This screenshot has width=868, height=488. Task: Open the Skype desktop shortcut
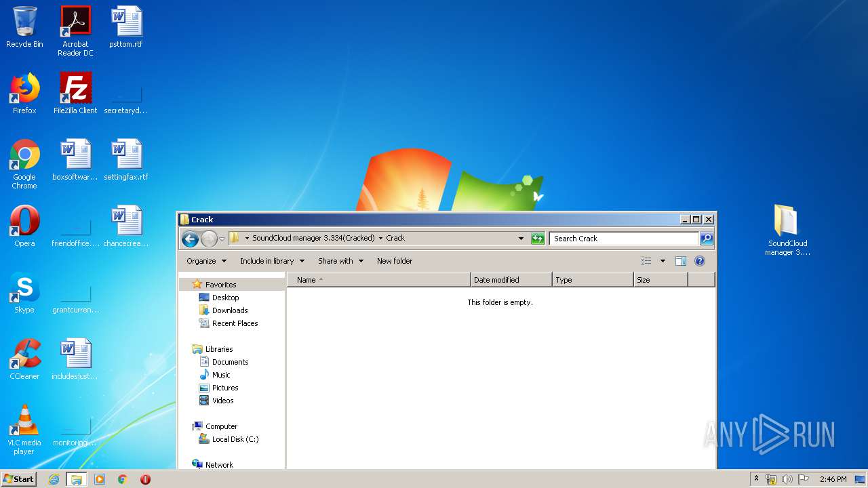(24, 293)
